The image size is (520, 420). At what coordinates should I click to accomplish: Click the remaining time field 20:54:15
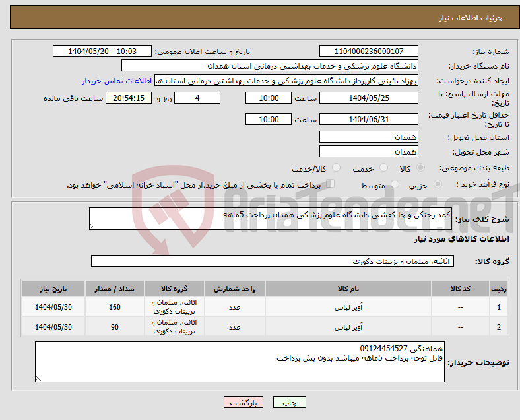pyautogui.click(x=129, y=98)
